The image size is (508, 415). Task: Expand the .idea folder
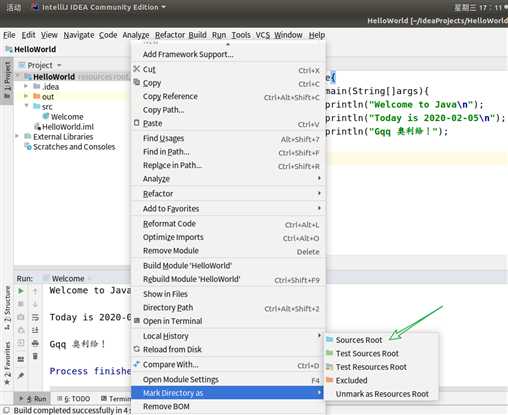[x=26, y=86]
